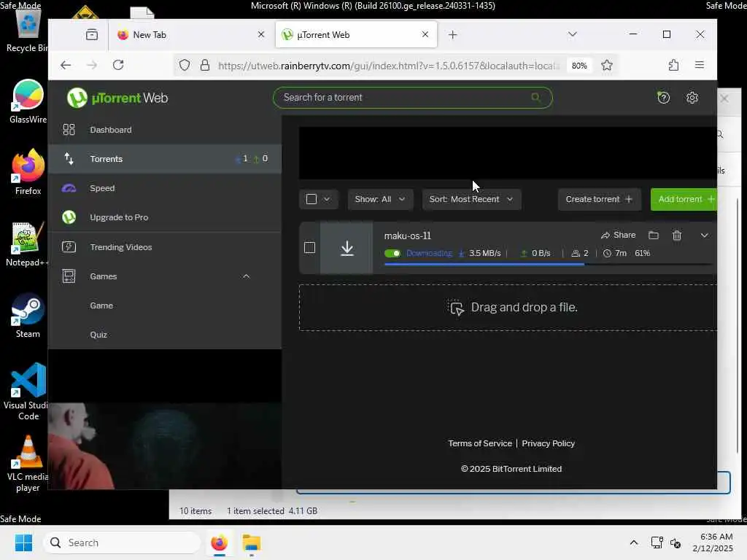The height and width of the screenshot is (560, 747).
Task: Click the Speed gauge icon
Action: tap(69, 188)
